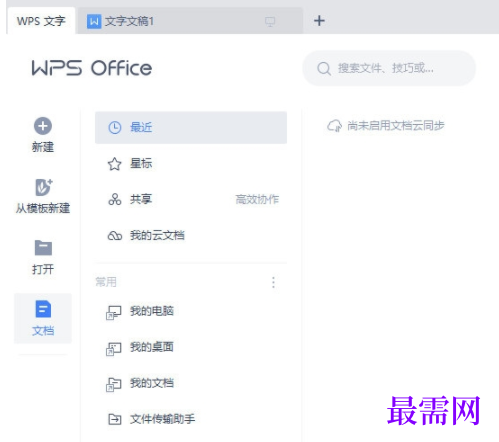This screenshot has height=442, width=499.
Task: Open 我的电脑 location
Action: click(191, 311)
